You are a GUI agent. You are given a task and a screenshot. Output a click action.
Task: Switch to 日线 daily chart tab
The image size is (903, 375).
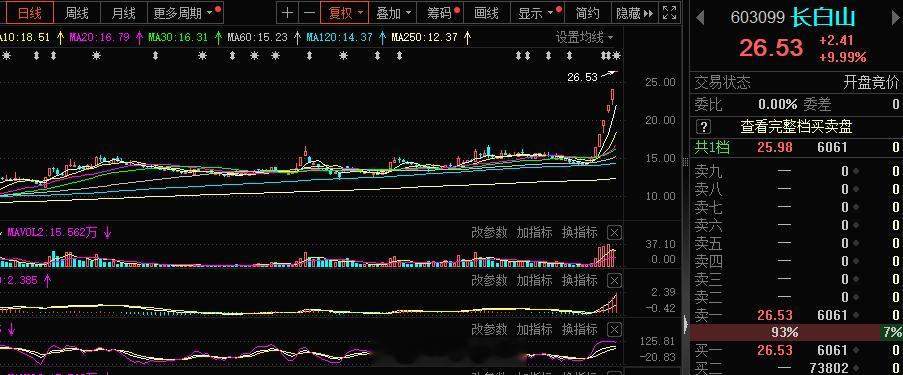[29, 13]
